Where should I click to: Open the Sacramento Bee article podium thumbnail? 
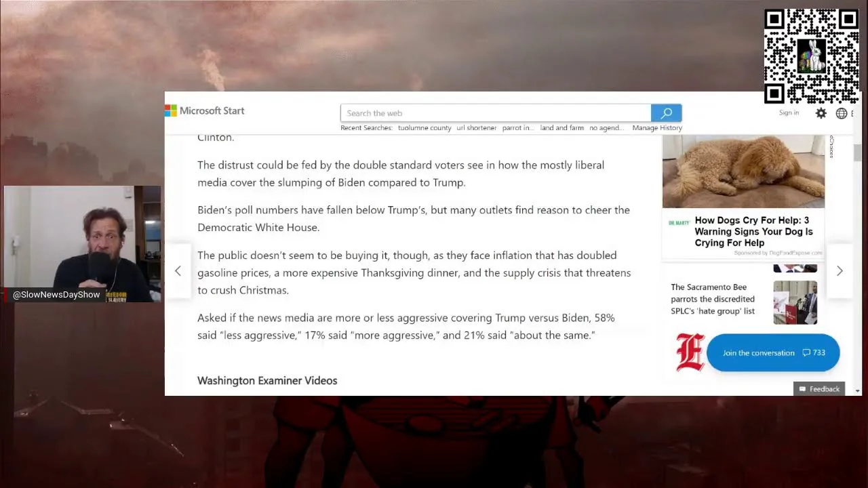(x=795, y=302)
